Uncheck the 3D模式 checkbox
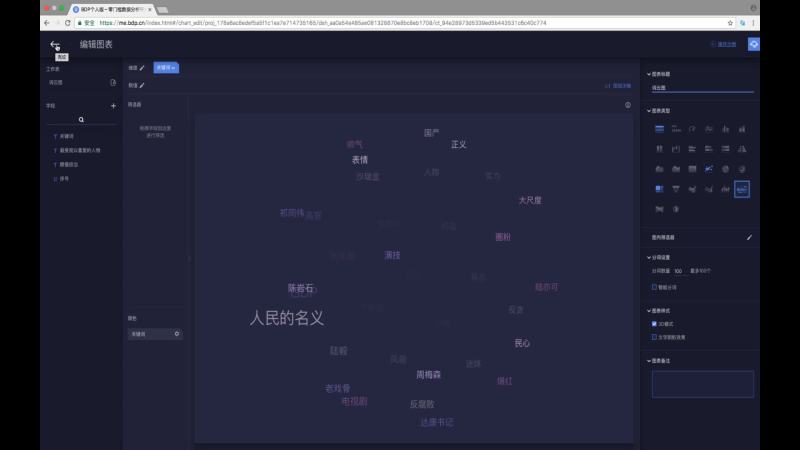Viewport: 800px width, 450px height. 654,324
